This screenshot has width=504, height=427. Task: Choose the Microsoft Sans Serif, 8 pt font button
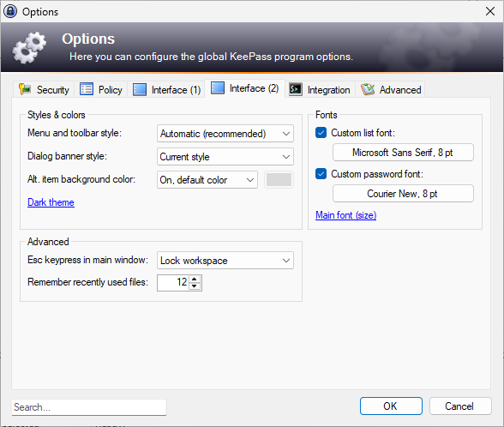(x=403, y=153)
